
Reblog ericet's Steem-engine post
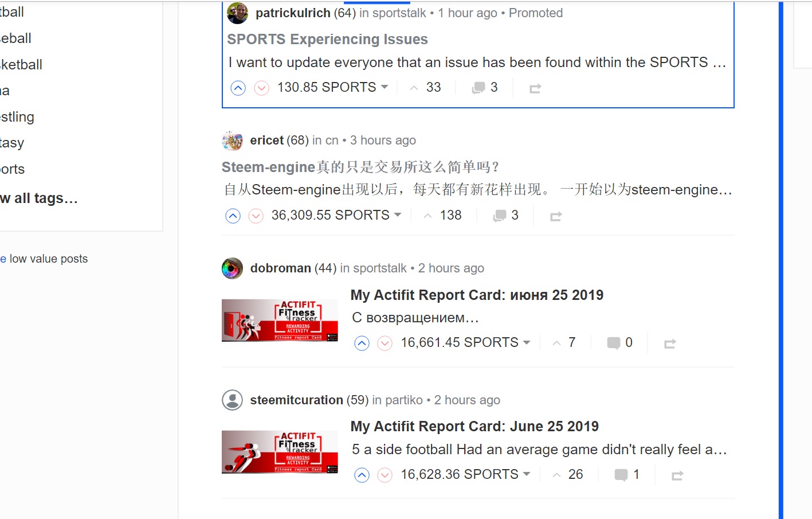556,216
